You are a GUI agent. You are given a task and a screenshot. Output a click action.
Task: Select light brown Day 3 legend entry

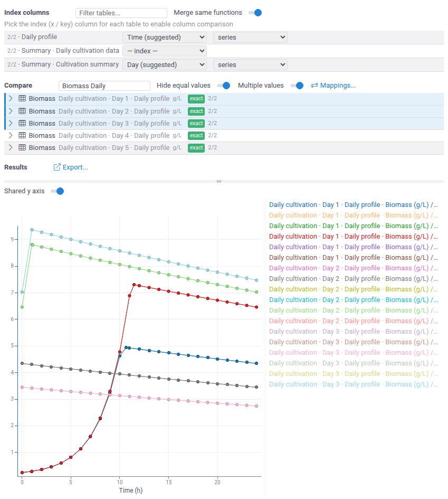pos(353,342)
